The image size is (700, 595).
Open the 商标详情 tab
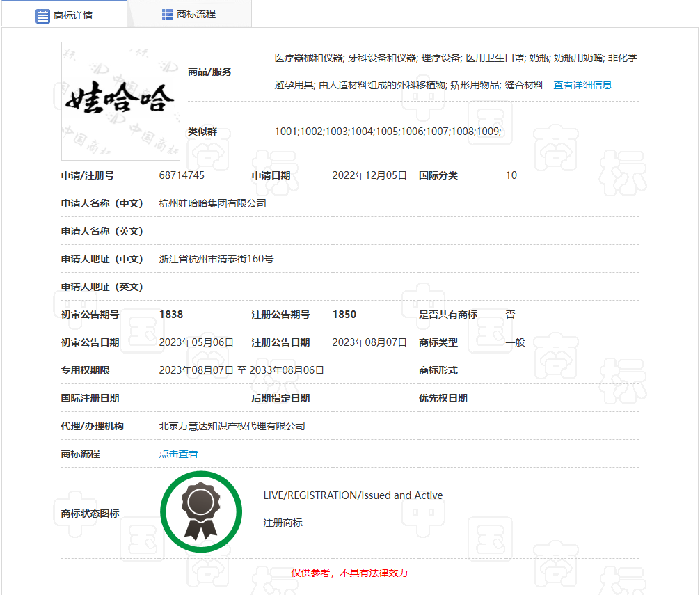[64, 15]
